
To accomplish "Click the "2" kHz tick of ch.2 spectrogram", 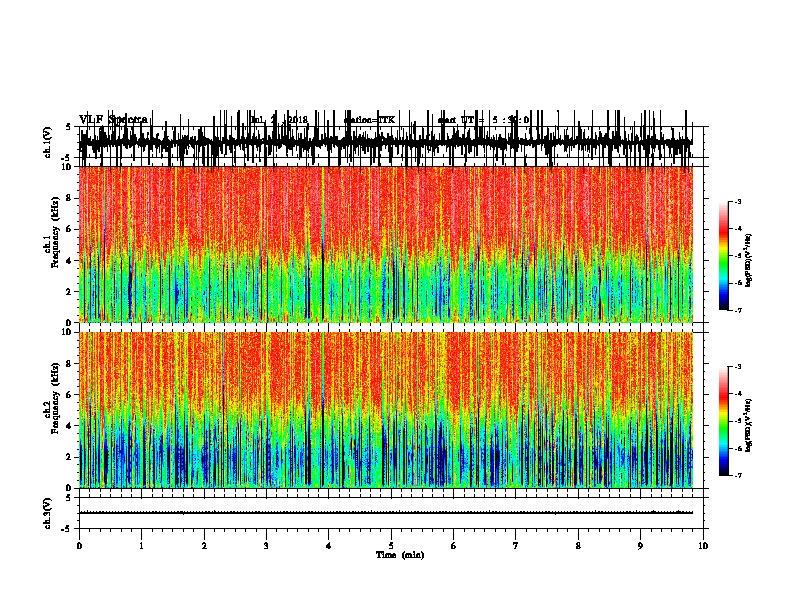I will pyautogui.click(x=70, y=457).
